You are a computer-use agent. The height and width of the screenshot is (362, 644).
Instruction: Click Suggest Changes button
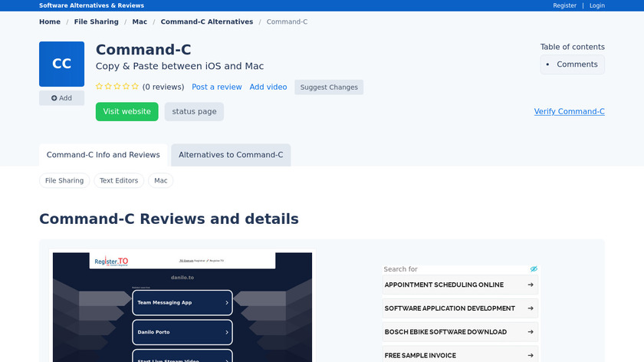[x=329, y=87]
